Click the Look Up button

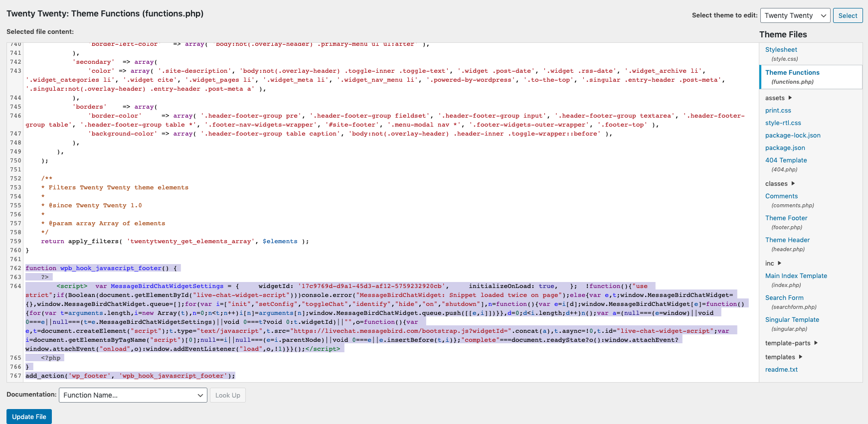pos(228,395)
